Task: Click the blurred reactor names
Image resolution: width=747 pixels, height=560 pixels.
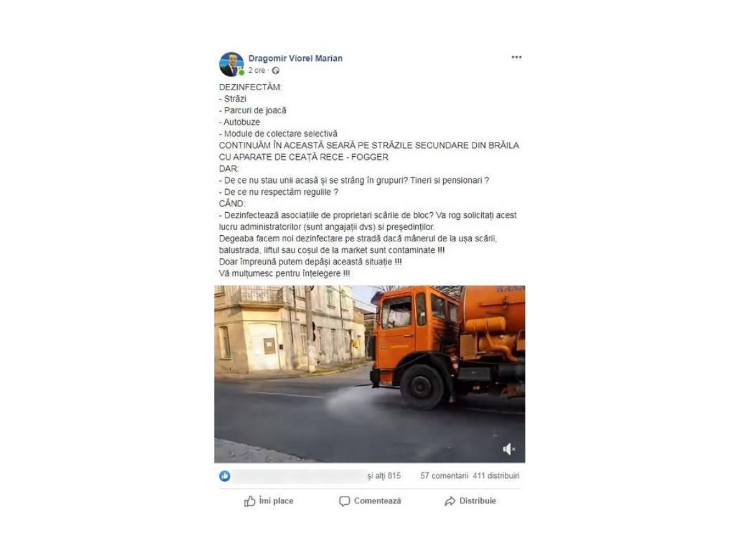Action: click(299, 477)
